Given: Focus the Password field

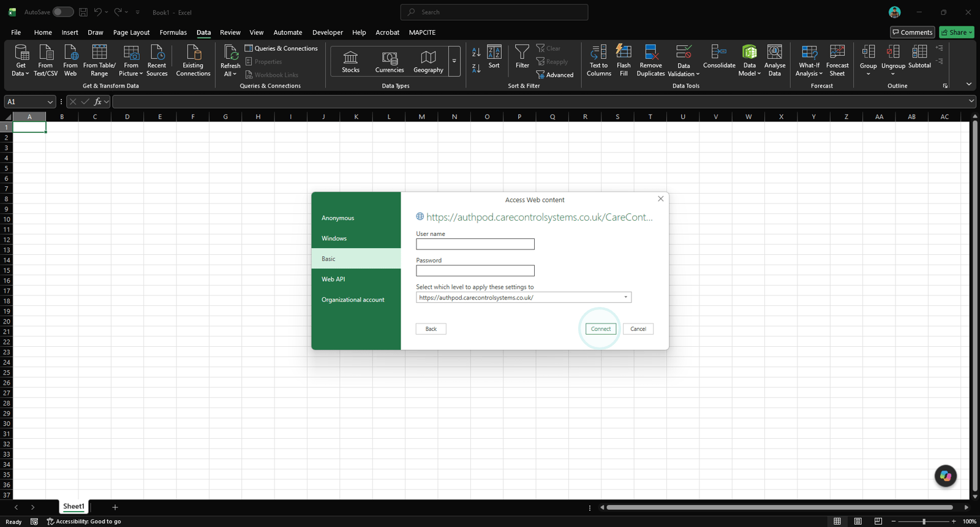Looking at the screenshot, I should click(x=475, y=270).
